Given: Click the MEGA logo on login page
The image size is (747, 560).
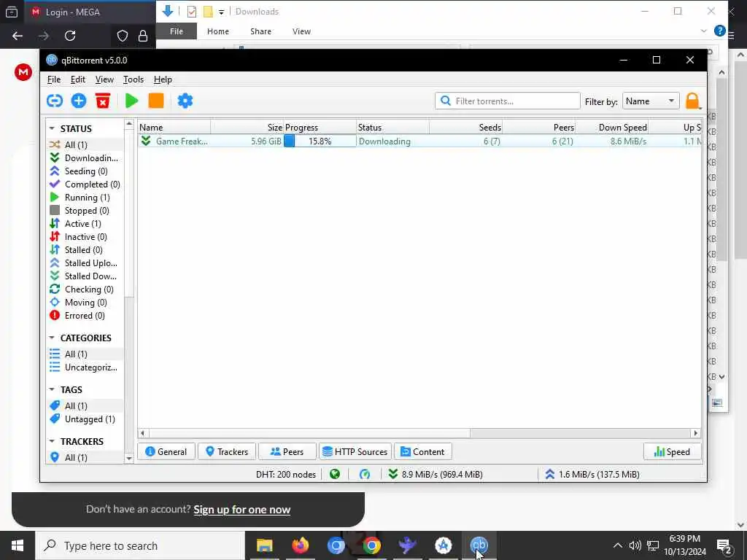Looking at the screenshot, I should (x=23, y=72).
